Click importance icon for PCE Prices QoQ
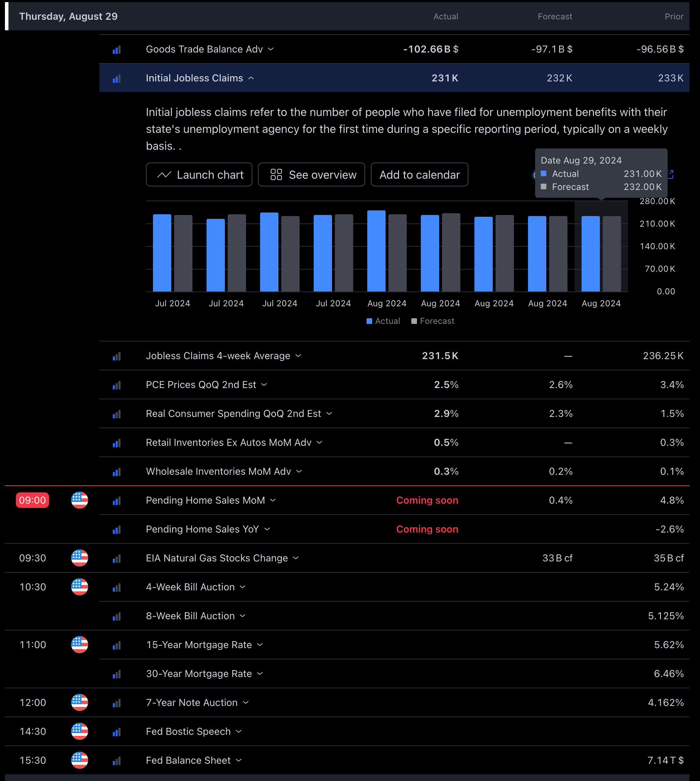 (117, 385)
